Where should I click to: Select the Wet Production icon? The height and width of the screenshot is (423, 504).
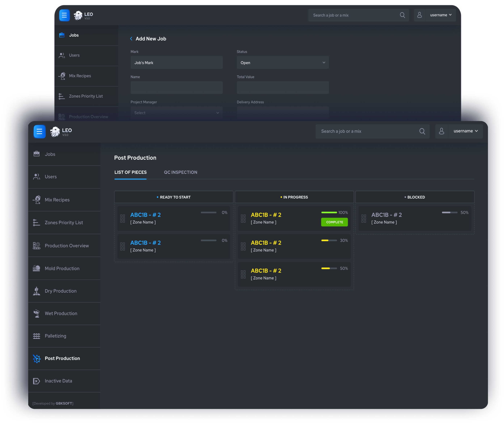[37, 313]
